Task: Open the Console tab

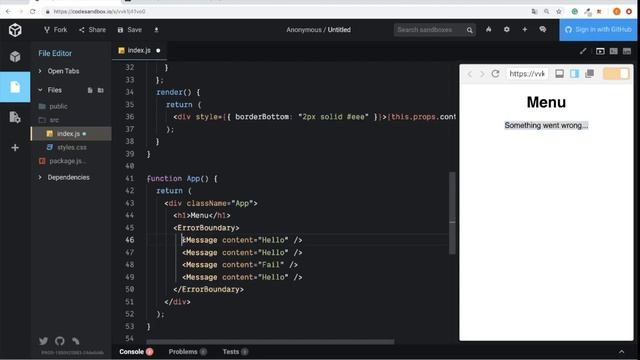Action: click(136, 352)
